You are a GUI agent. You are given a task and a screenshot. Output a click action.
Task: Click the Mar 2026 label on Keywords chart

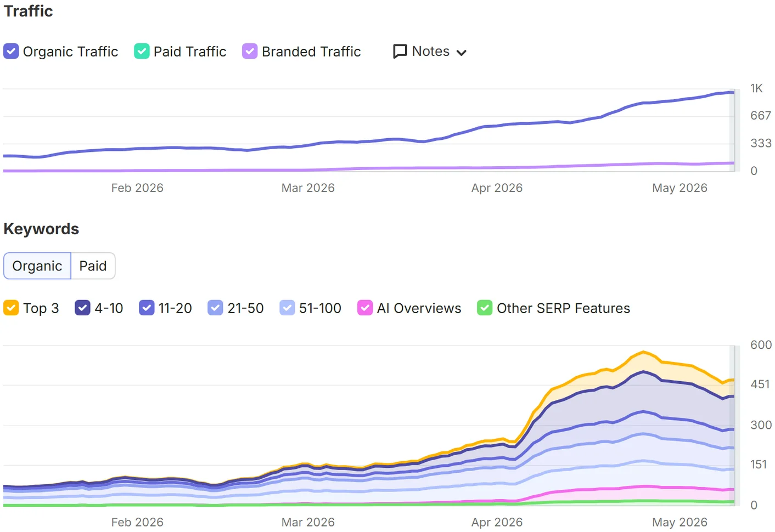[x=308, y=522]
